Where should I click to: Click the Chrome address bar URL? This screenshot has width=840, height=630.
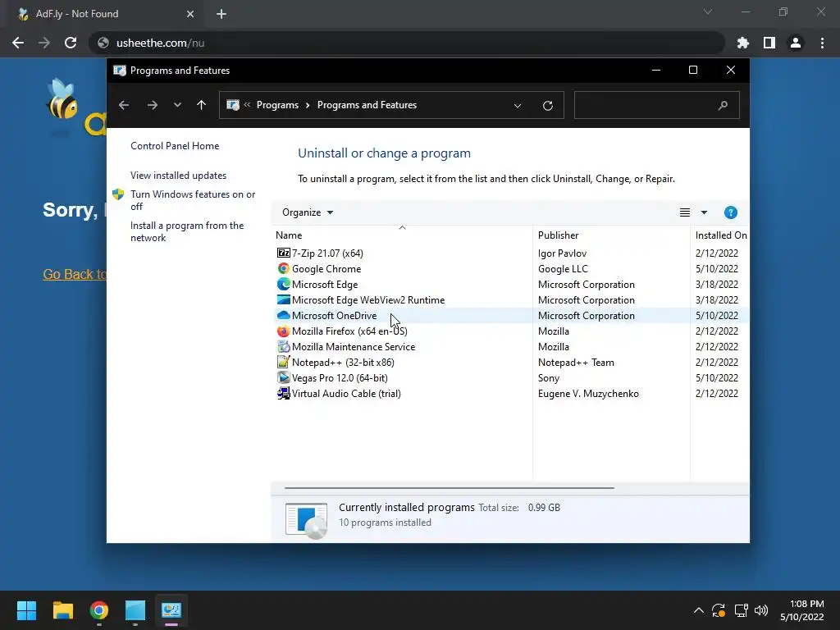160,43
